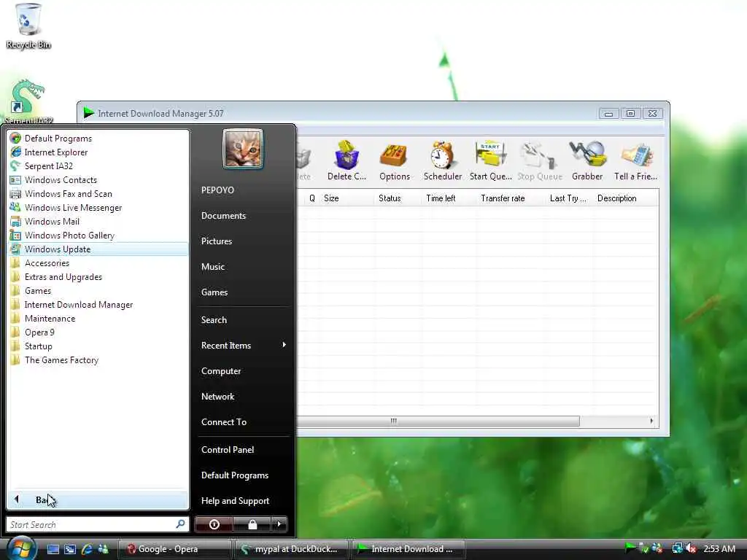Switch to Google - Opera taskbar button

point(174,549)
